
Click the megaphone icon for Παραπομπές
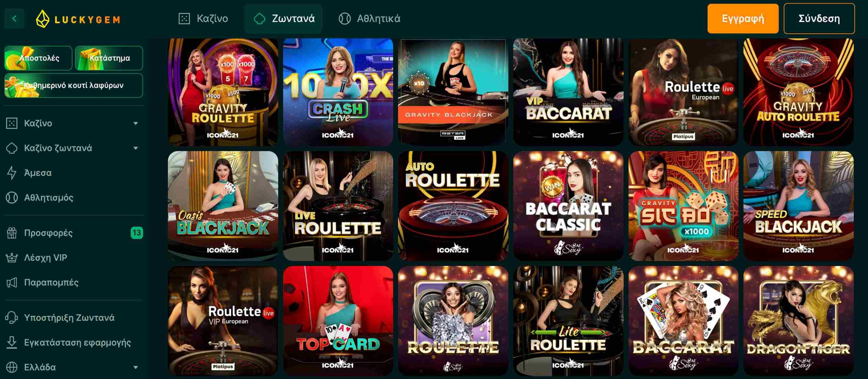(12, 282)
